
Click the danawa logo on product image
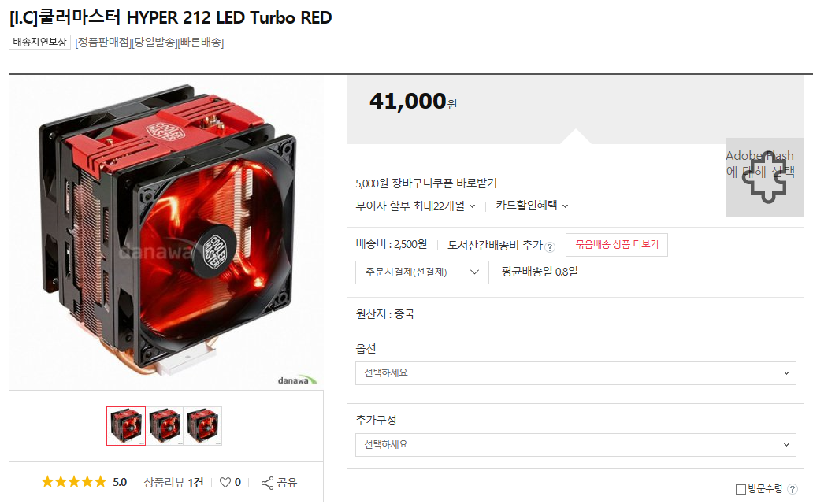click(x=298, y=380)
